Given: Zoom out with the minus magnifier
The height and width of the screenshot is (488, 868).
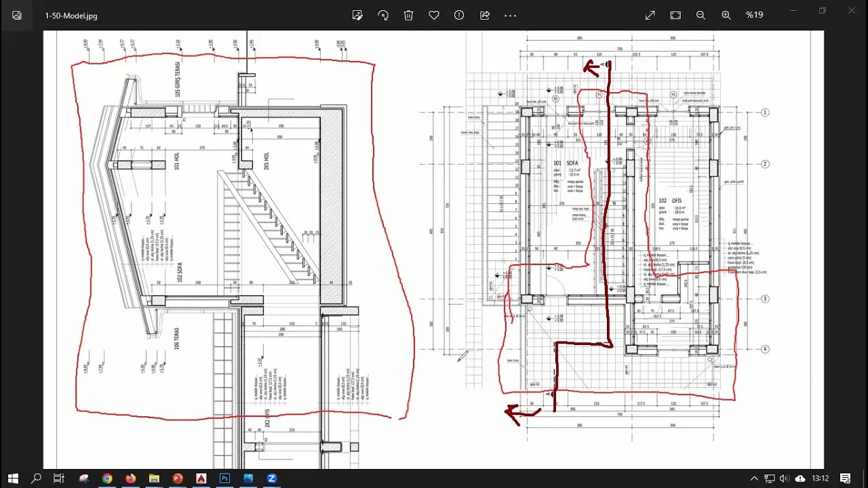Looking at the screenshot, I should (701, 15).
